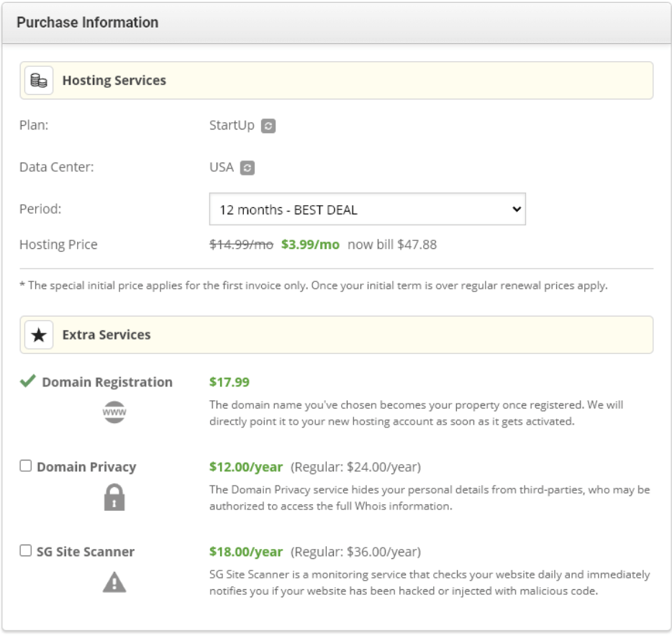Click the Hosting Services database icon
This screenshot has width=672, height=636.
(38, 79)
